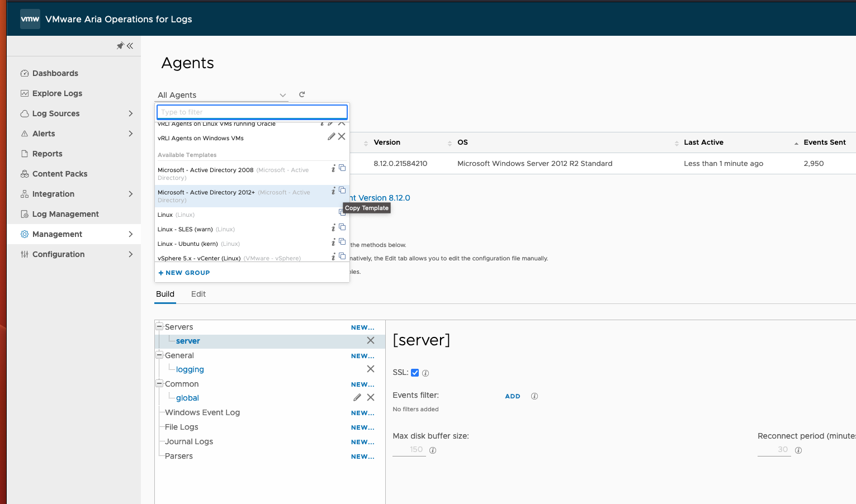Click the Type to filter input box

251,112
